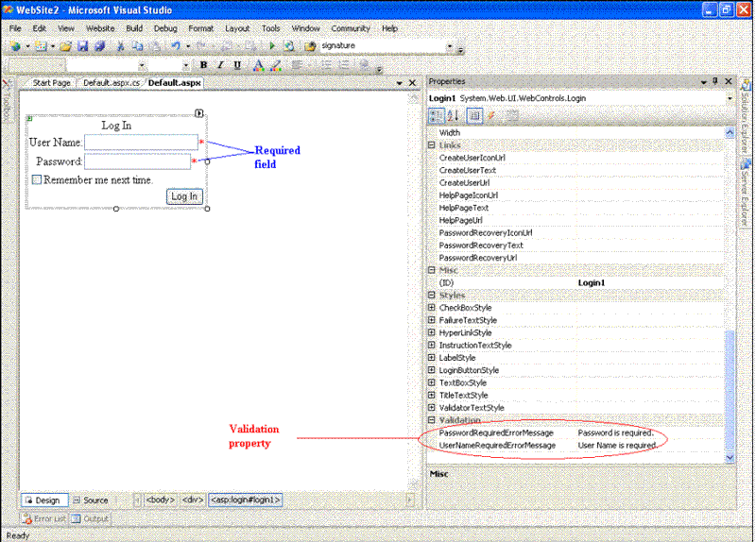Expand the CheckBoxStyle property

point(432,308)
